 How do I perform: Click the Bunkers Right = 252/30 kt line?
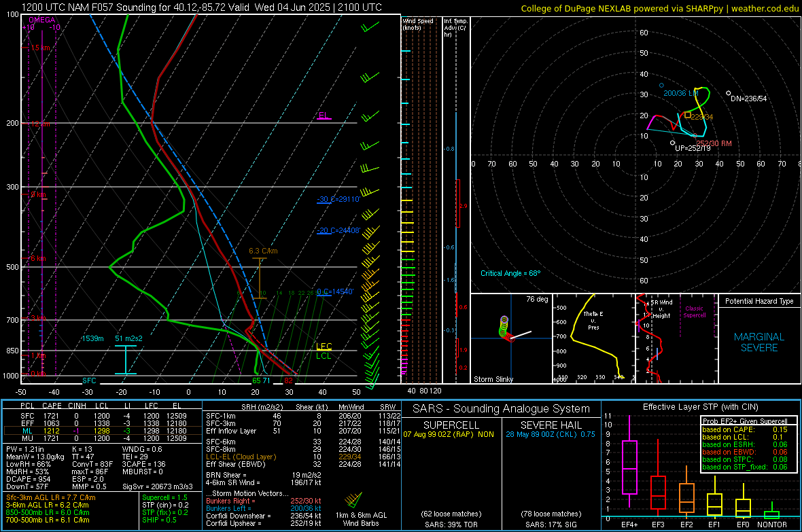(264, 501)
